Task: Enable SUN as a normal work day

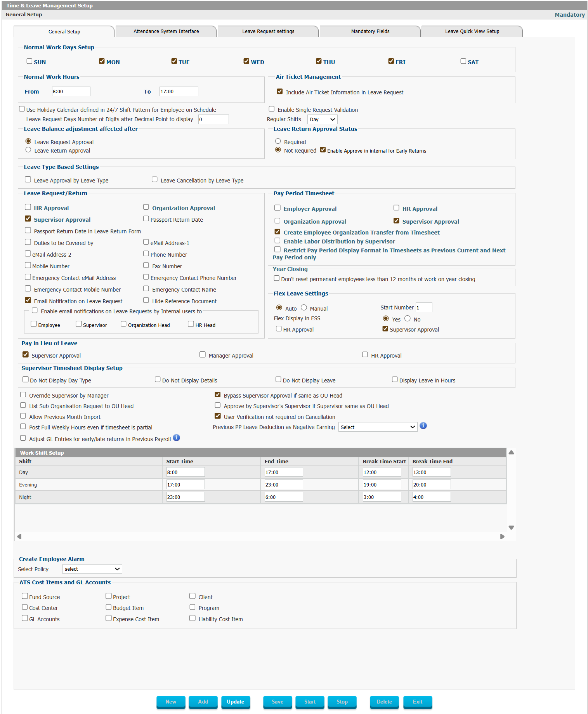Action: [x=29, y=61]
